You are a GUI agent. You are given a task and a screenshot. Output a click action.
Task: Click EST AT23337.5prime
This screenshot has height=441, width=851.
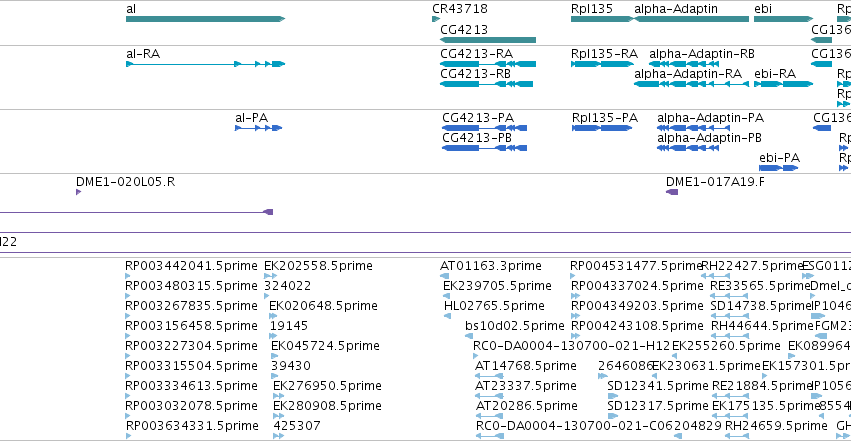pos(525,386)
